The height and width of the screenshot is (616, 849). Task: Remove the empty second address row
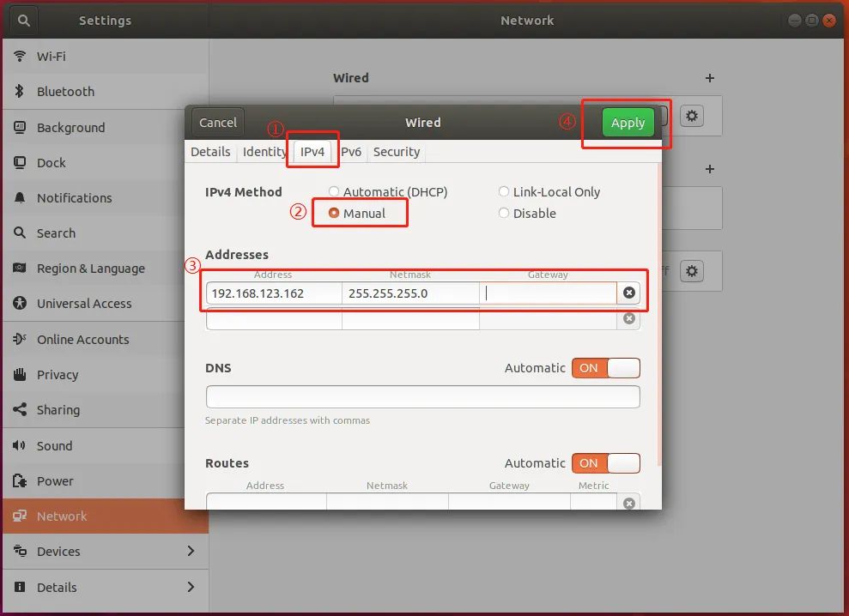click(x=628, y=318)
